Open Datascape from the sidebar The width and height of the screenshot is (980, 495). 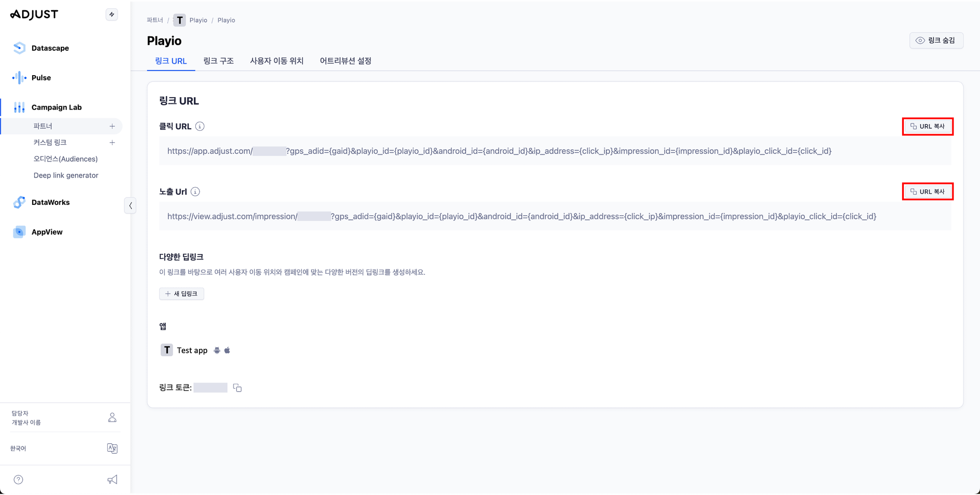[50, 48]
